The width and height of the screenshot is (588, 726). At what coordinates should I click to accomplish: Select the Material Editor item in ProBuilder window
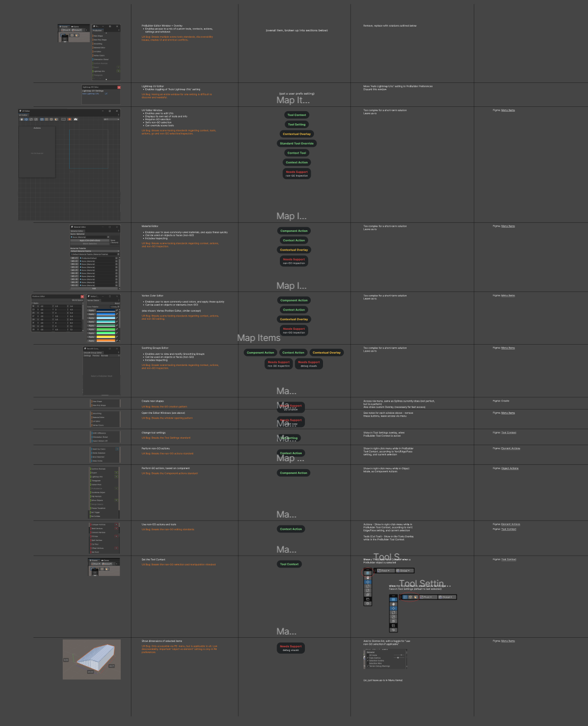[x=100, y=48]
